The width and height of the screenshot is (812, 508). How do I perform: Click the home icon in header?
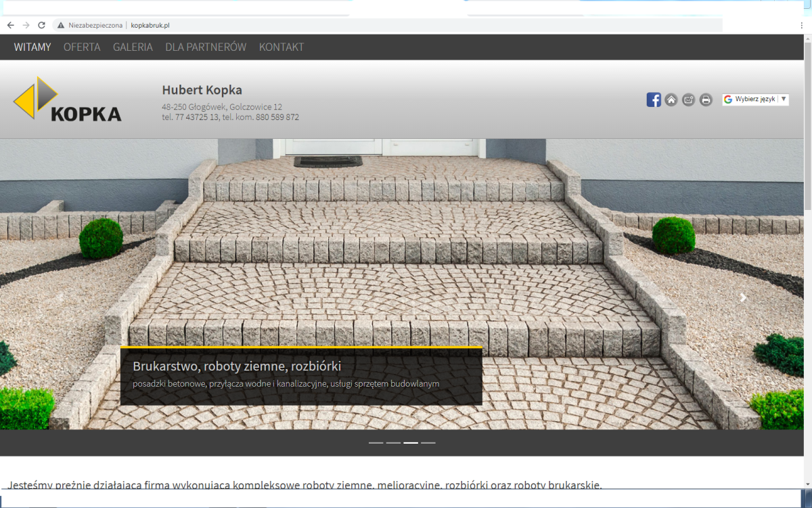(671, 100)
